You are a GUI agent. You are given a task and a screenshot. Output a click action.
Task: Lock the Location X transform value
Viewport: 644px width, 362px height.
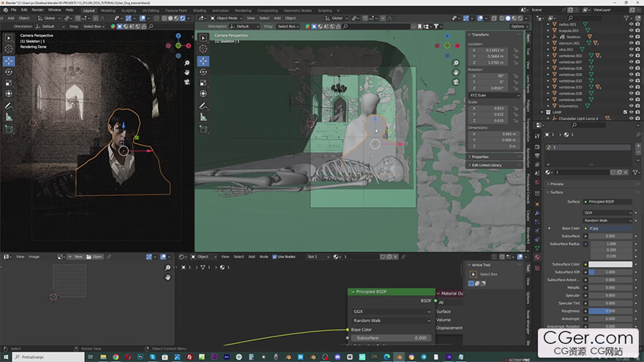[x=515, y=50]
